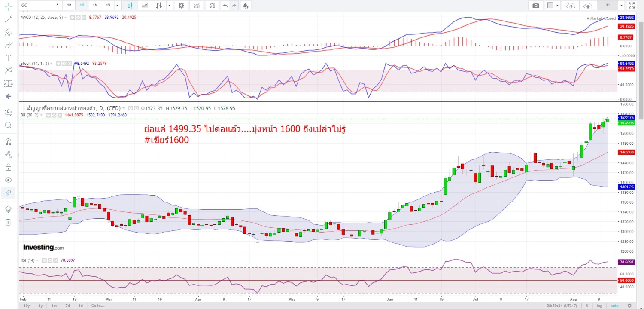Collapse the main symbol legend
This screenshot has width=644, height=309.
click(x=23, y=108)
